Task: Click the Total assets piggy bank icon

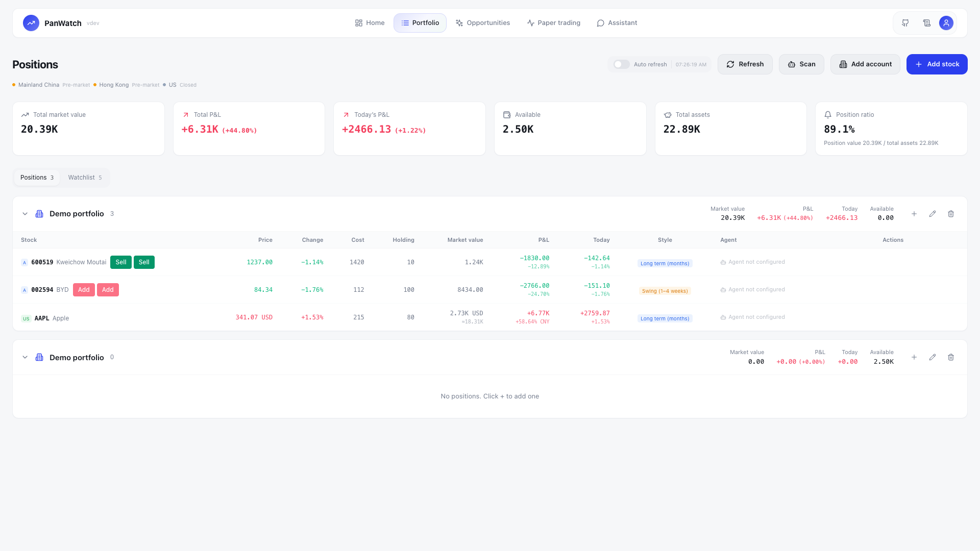Action: point(668,115)
